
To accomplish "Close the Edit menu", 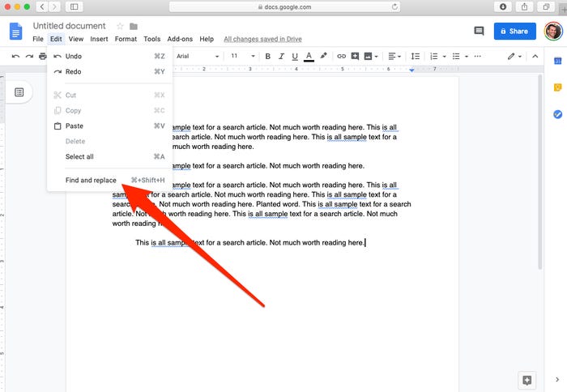I will point(56,39).
